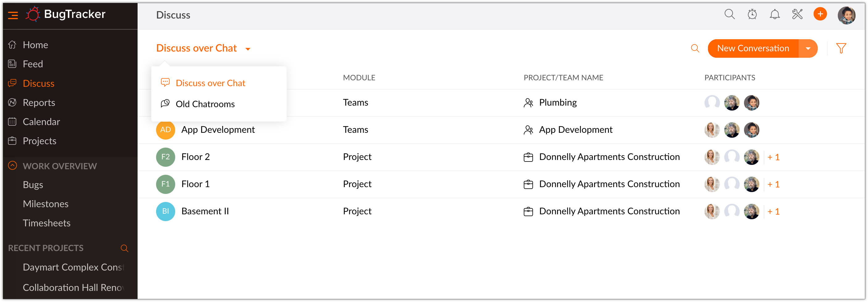The width and height of the screenshot is (868, 302).
Task: Open the timer clock icon
Action: [752, 15]
